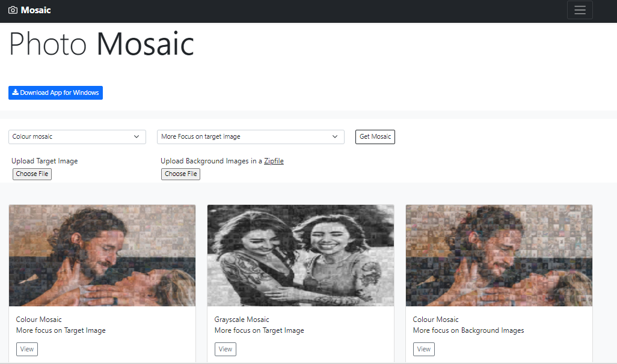617x364 pixels.
Task: Open the More Focus on target image dropdown
Action: 251,137
